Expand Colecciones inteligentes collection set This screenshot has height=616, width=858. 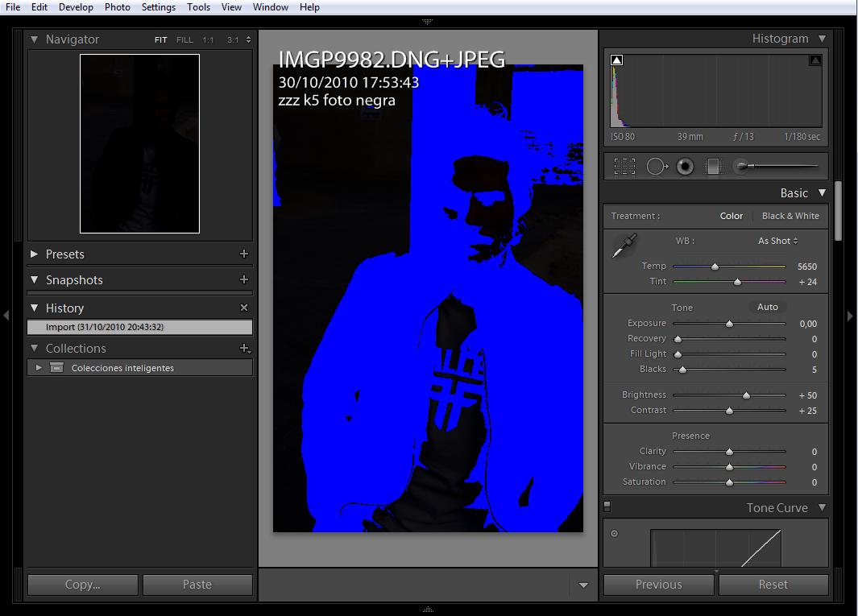click(39, 368)
